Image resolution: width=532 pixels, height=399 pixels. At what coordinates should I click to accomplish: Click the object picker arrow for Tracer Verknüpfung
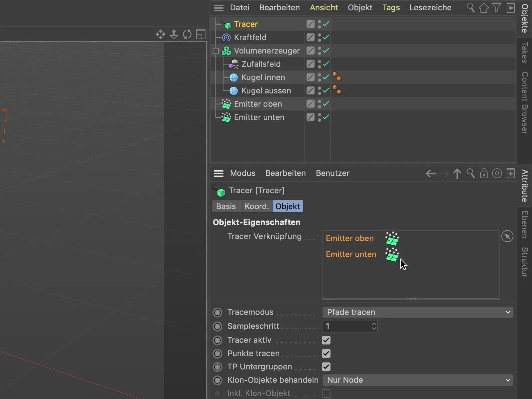point(507,236)
